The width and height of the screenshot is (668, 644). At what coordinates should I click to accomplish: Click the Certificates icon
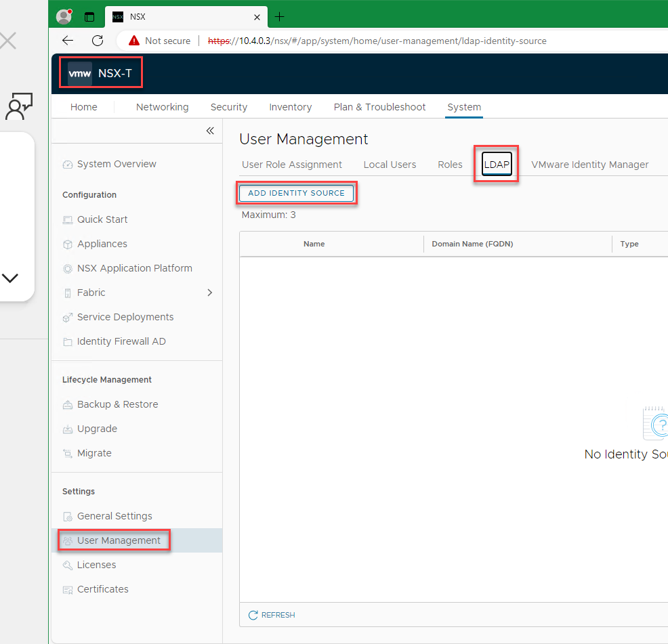pos(68,589)
